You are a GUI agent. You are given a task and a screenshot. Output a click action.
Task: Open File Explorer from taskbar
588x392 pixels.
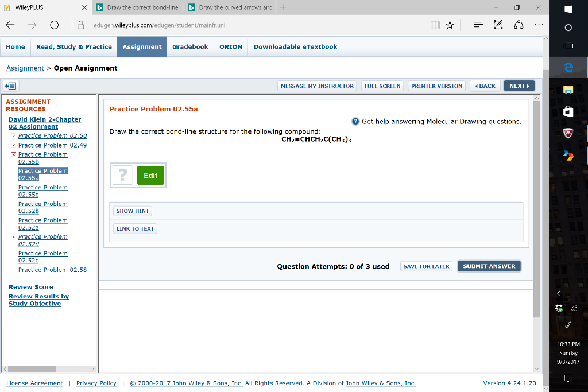[x=568, y=89]
